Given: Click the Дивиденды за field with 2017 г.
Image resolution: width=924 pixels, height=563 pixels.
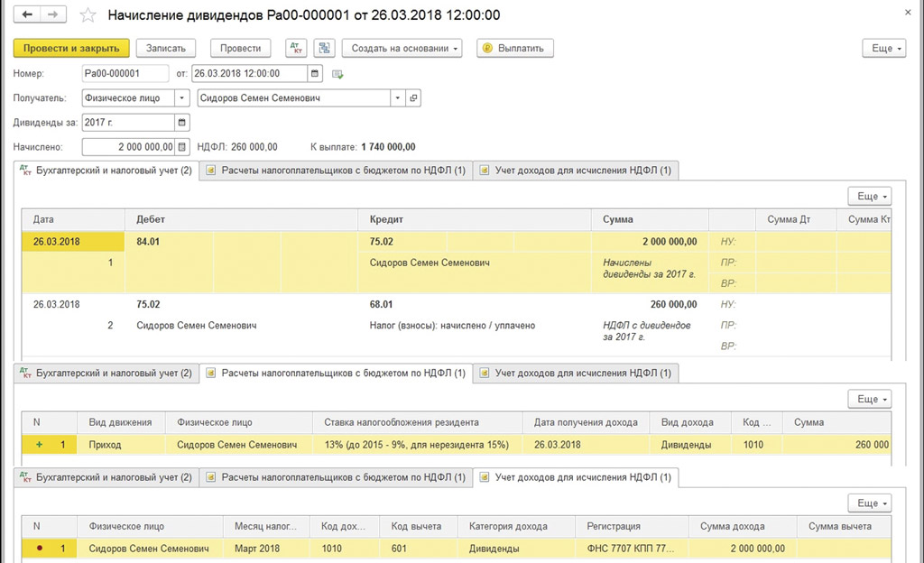Looking at the screenshot, I should click(128, 123).
